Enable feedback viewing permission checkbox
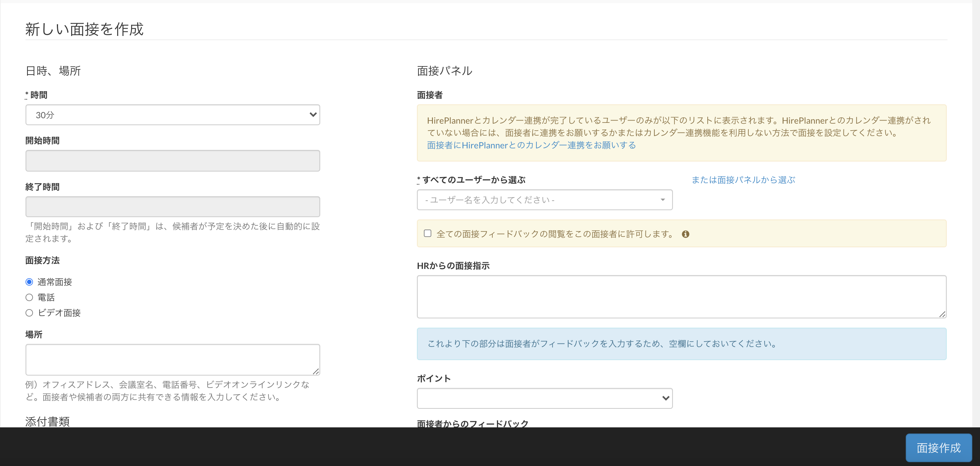The height and width of the screenshot is (466, 980). pyautogui.click(x=427, y=233)
